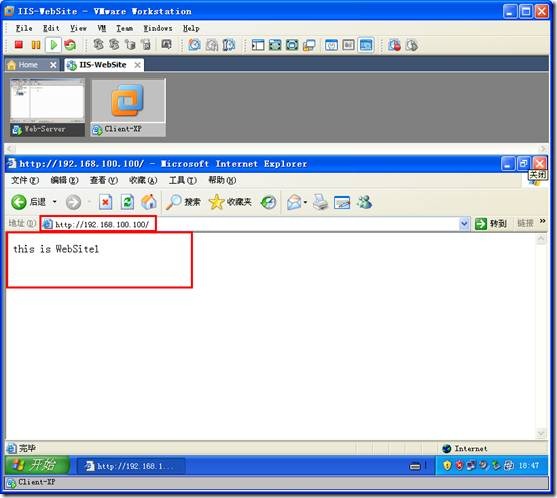Screen dimensions: 557x498
Task: Open VMware Help menu
Action: (x=191, y=28)
